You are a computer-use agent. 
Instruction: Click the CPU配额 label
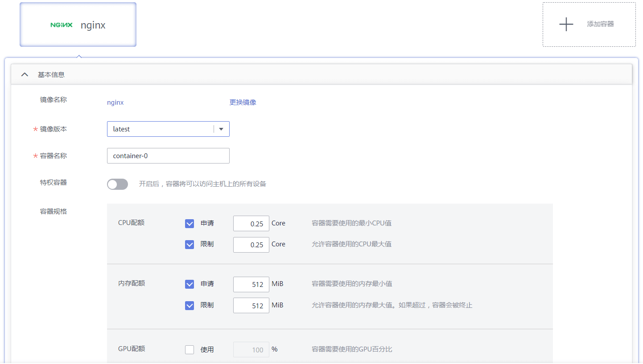(131, 223)
